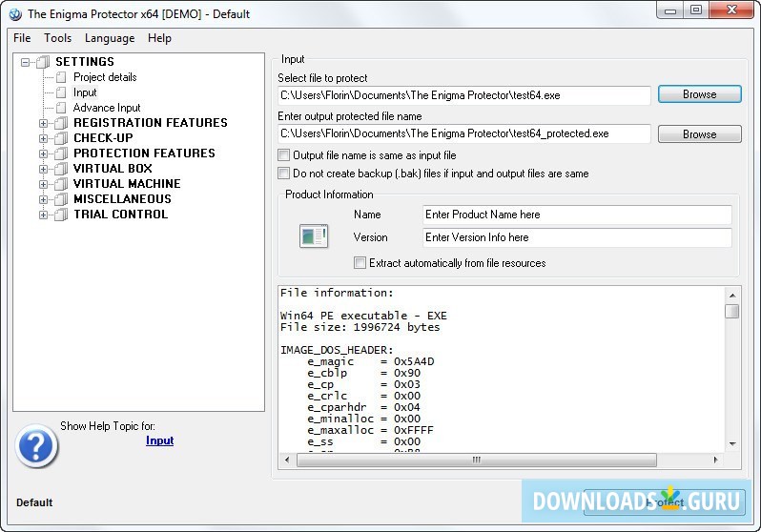The height and width of the screenshot is (532, 761).
Task: Click the MISCELLANEOUS folder icon
Action: click(61, 199)
